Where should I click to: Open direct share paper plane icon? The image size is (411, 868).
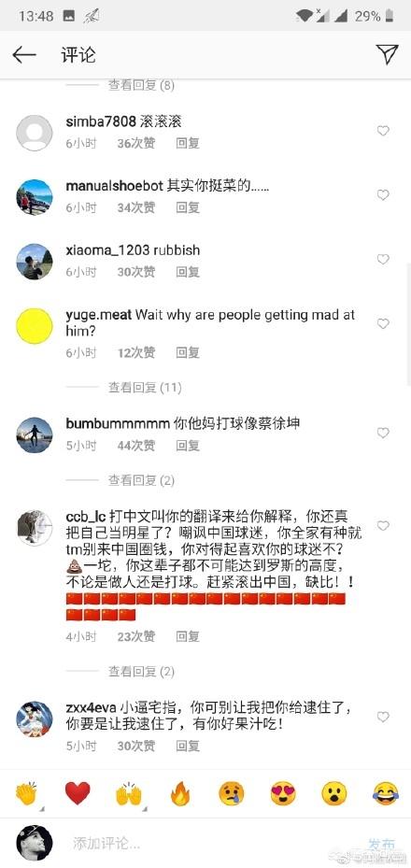tap(387, 54)
